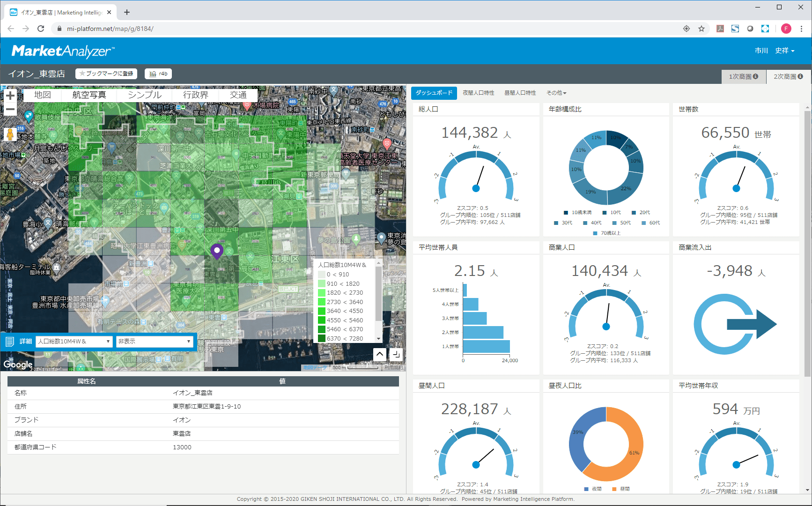
Task: Open the detail panel document icon
Action: (x=10, y=342)
